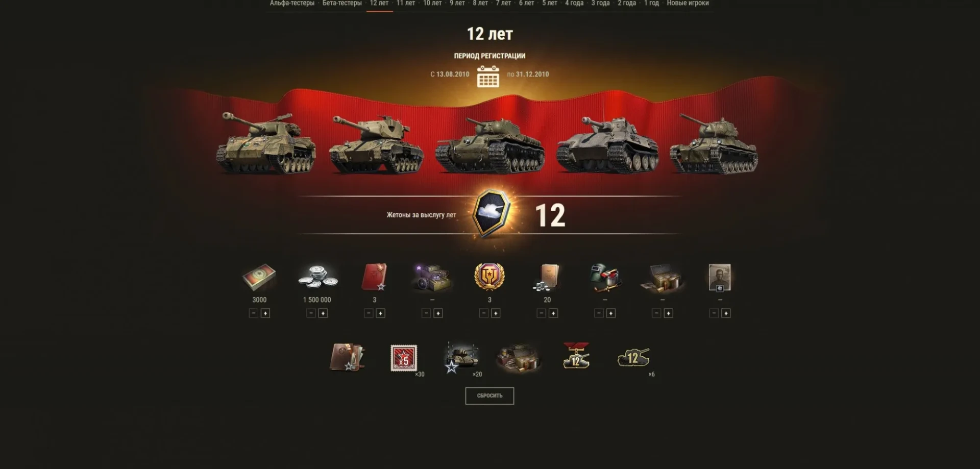The height and width of the screenshot is (469, 980).
Task: Select the 3000 bonds reward icon
Action: 259,277
